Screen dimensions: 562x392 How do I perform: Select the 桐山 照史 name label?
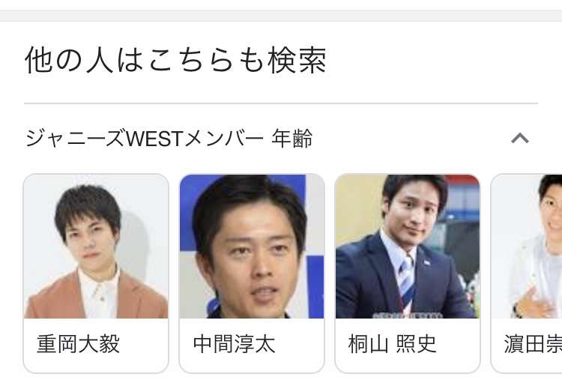tap(392, 344)
